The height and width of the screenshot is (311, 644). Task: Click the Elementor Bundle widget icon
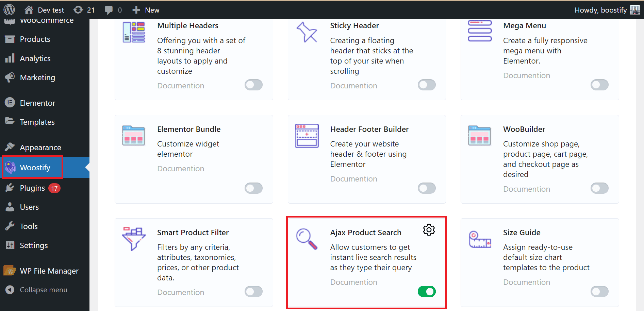(x=134, y=136)
